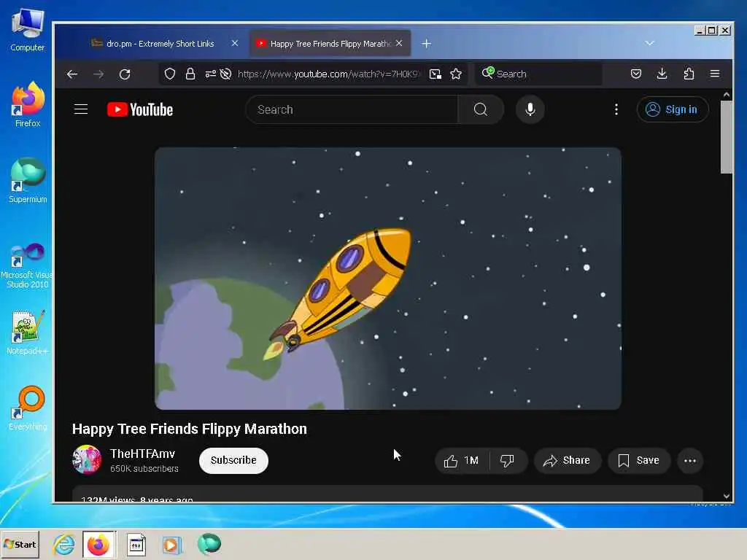Open the Firefox application menu

pos(715,74)
